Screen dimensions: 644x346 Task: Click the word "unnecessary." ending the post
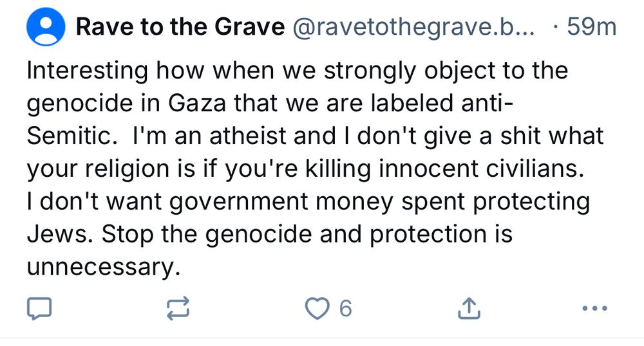[x=101, y=266]
